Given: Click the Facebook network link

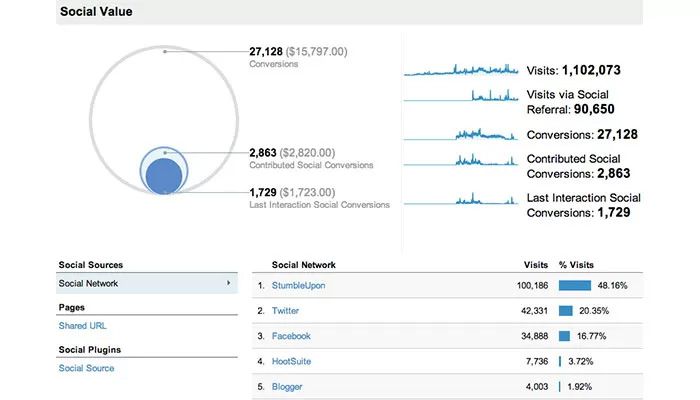Looking at the screenshot, I should (x=291, y=336).
